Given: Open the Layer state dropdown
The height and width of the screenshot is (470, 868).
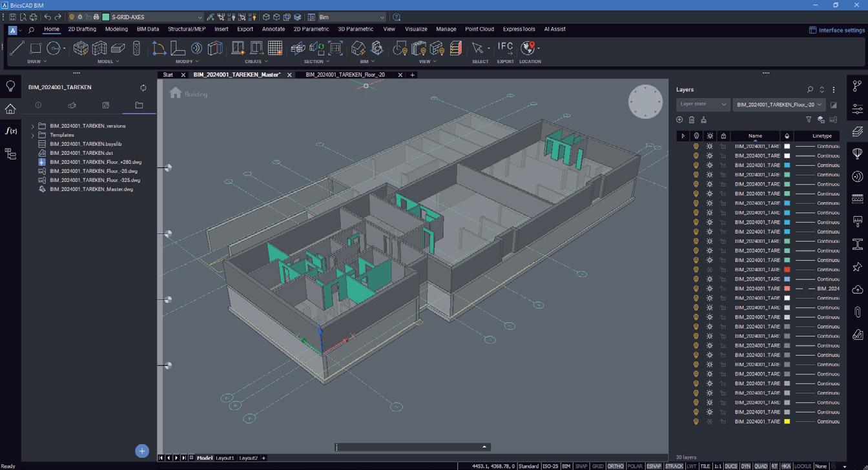Looking at the screenshot, I should (703, 104).
